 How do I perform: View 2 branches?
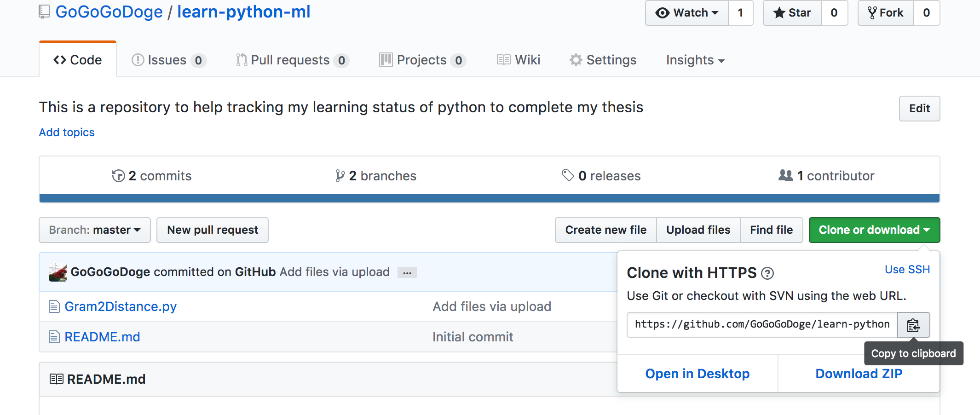tap(376, 176)
